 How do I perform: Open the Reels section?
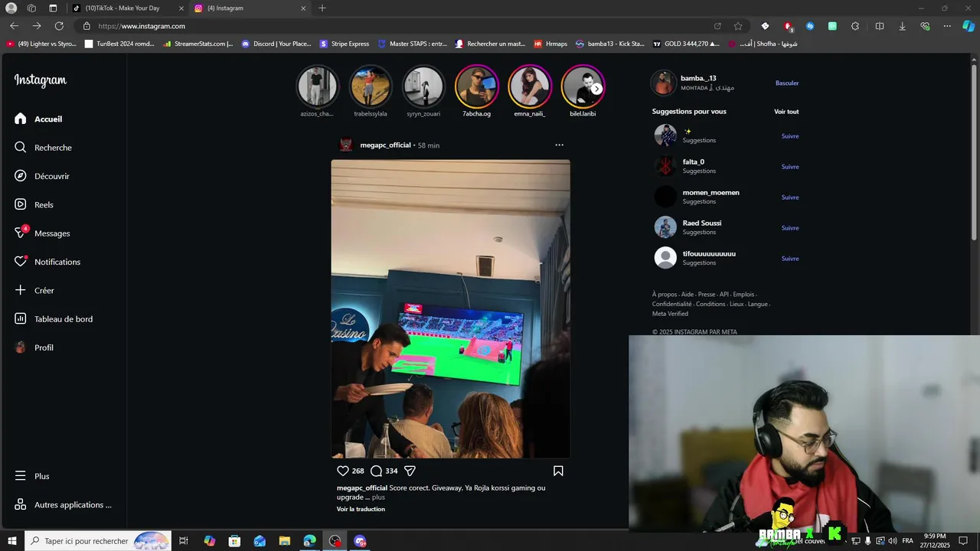pyautogui.click(x=34, y=205)
